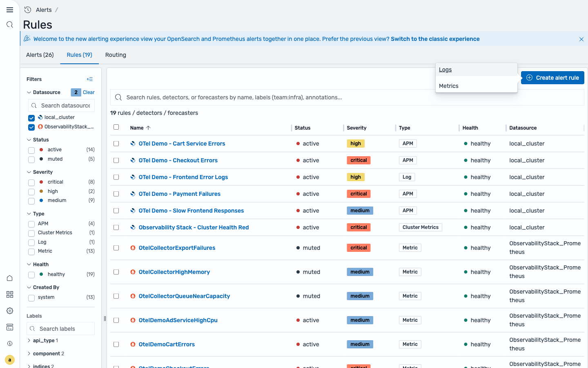Click the OpenSearch icon next to local_cluster filter
This screenshot has width=588, height=368.
click(x=40, y=117)
